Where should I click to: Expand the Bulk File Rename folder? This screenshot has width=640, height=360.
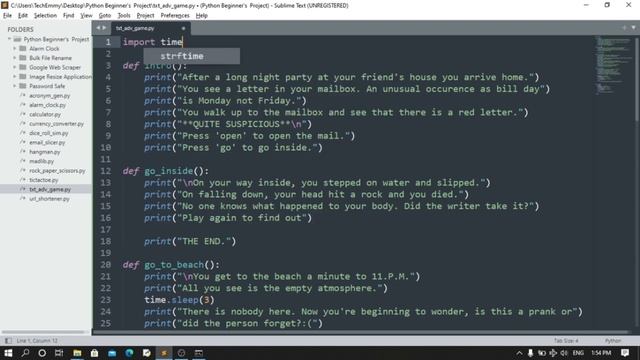15,58
